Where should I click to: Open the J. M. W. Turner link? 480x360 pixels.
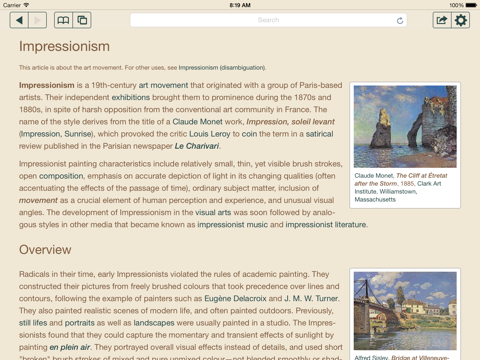pos(311,299)
